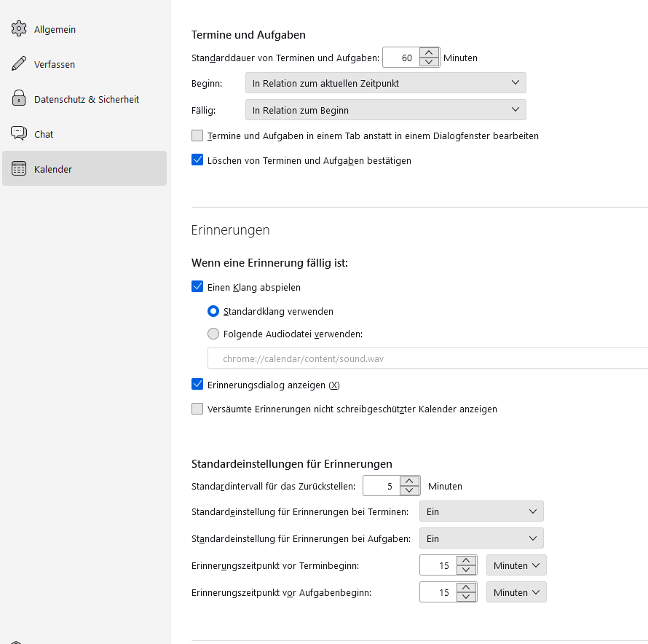The image size is (648, 644).
Task: Open the Fällig dropdown
Action: tap(385, 110)
